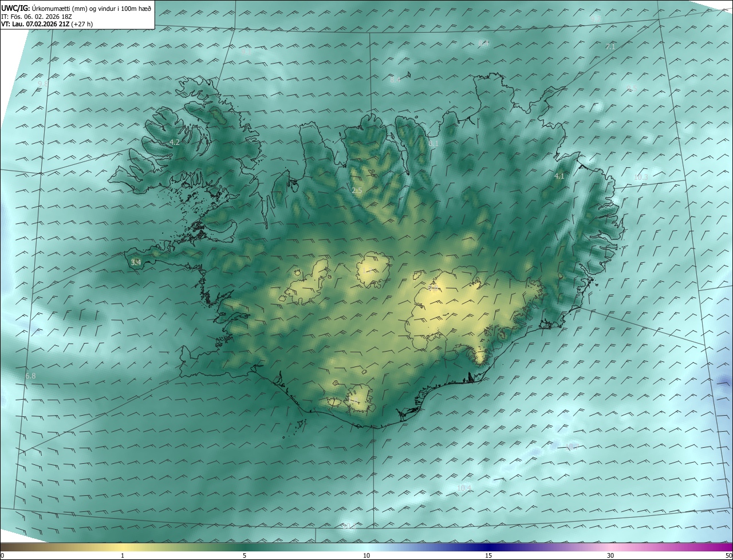Click the 2.5 value in north Iceland
Image resolution: width=733 pixels, height=560 pixels.
(x=357, y=190)
